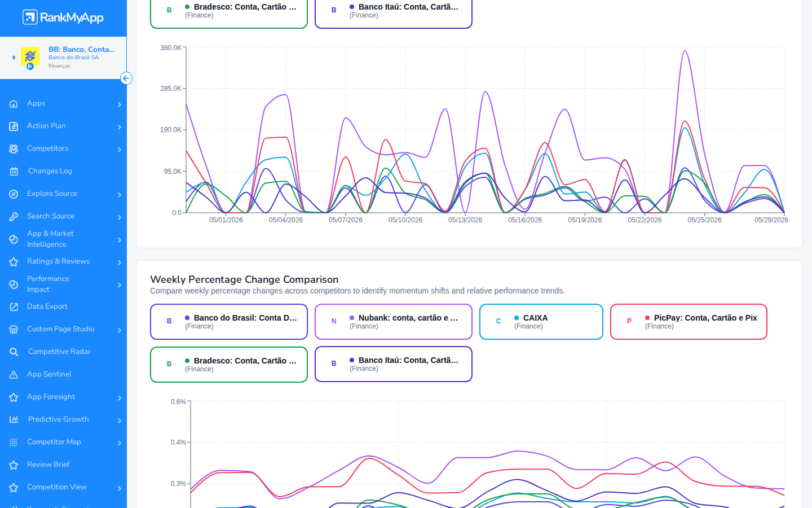This screenshot has height=508, width=812.
Task: Collapse the sidebar with the arrow button
Action: coord(126,78)
